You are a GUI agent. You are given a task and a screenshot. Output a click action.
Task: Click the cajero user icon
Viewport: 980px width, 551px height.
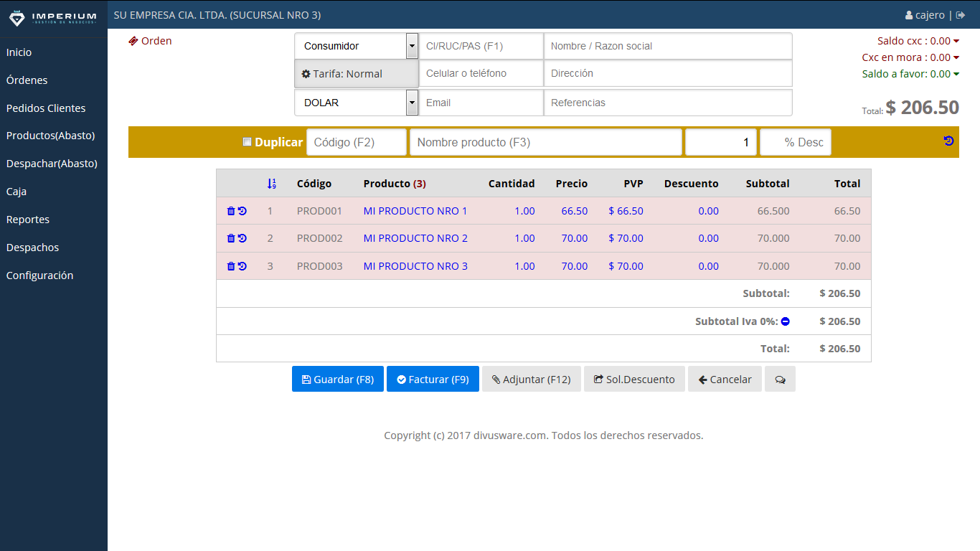click(909, 15)
